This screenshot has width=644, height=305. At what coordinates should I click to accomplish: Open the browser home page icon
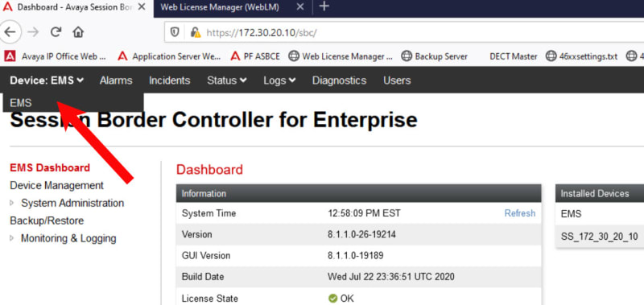pos(78,32)
